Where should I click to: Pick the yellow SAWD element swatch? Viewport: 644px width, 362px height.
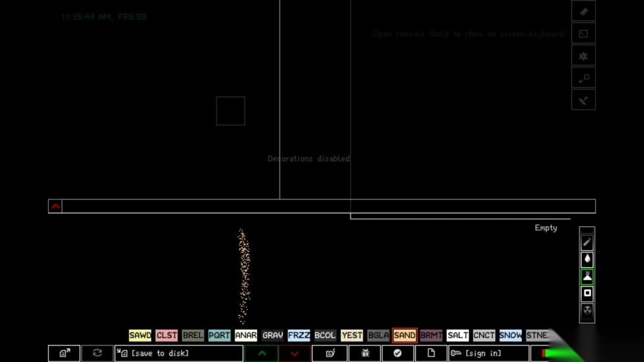(140, 335)
